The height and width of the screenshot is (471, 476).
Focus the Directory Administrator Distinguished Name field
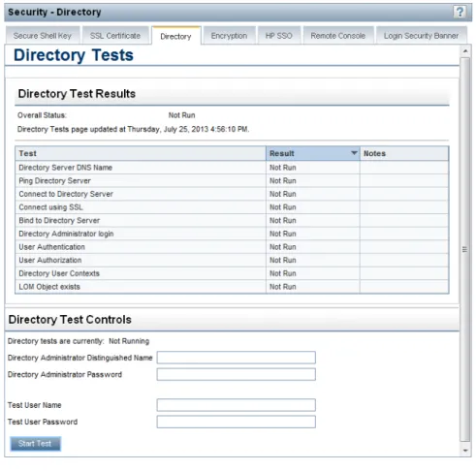237,358
